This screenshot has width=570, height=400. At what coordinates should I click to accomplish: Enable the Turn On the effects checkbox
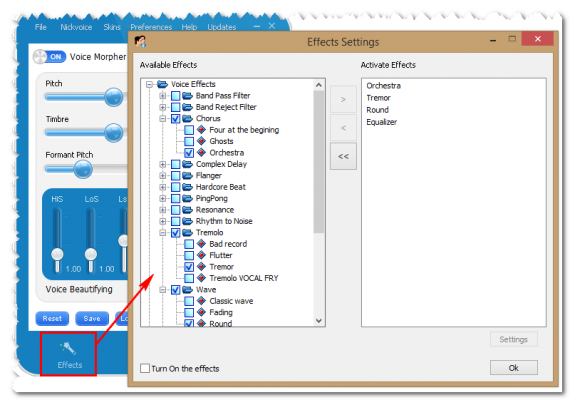click(x=145, y=368)
